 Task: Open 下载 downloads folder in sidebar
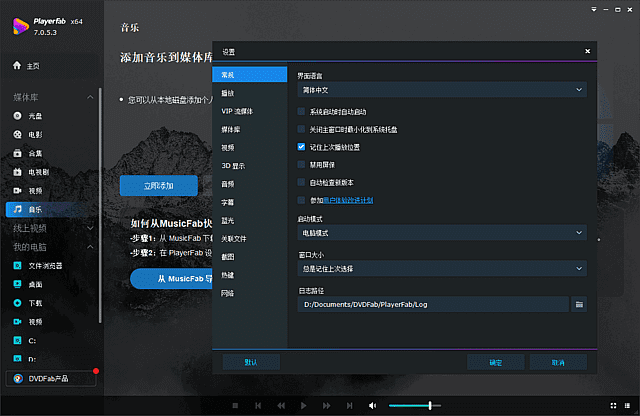(x=35, y=302)
